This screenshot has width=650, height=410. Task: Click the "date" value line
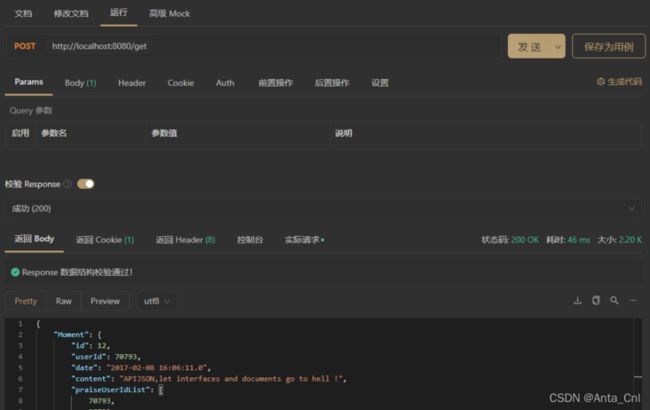click(141, 368)
